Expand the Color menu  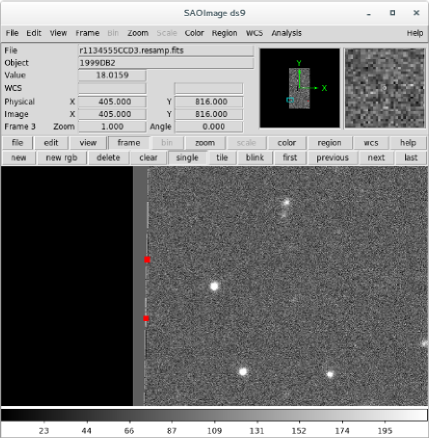194,33
